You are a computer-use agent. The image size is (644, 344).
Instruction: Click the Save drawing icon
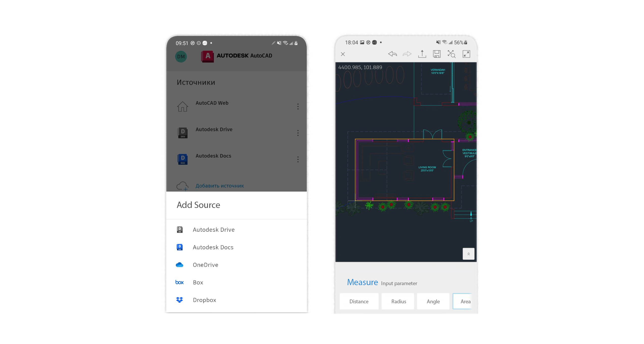coord(436,55)
